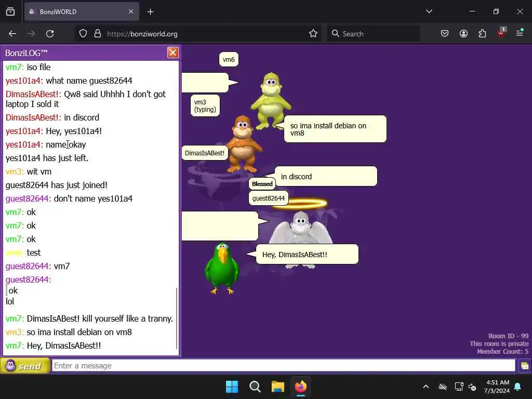The width and height of the screenshot is (532, 399).
Task: Open tracking protection shield icon
Action: pos(83,34)
